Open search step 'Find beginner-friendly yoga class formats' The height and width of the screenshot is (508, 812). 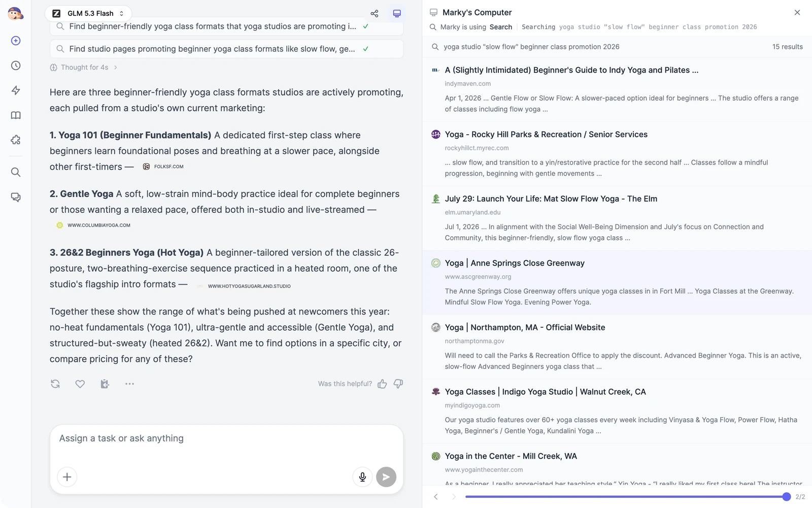point(226,26)
